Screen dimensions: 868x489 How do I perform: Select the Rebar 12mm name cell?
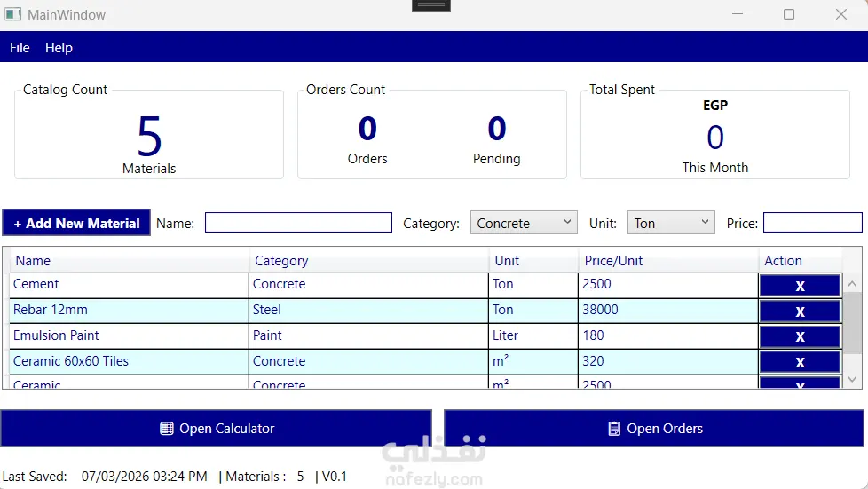point(129,311)
